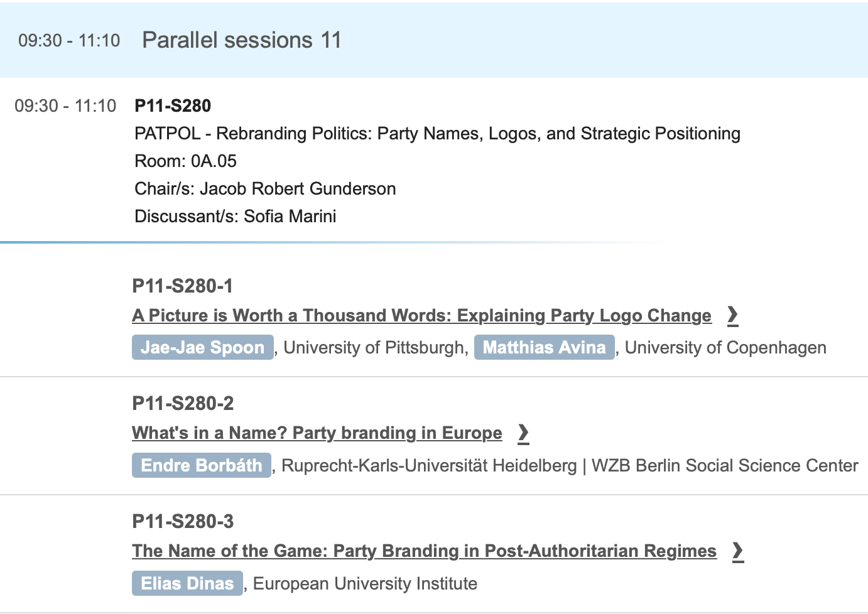
Task: Select the Jae-Jae Spoon author tag
Action: [x=202, y=347]
